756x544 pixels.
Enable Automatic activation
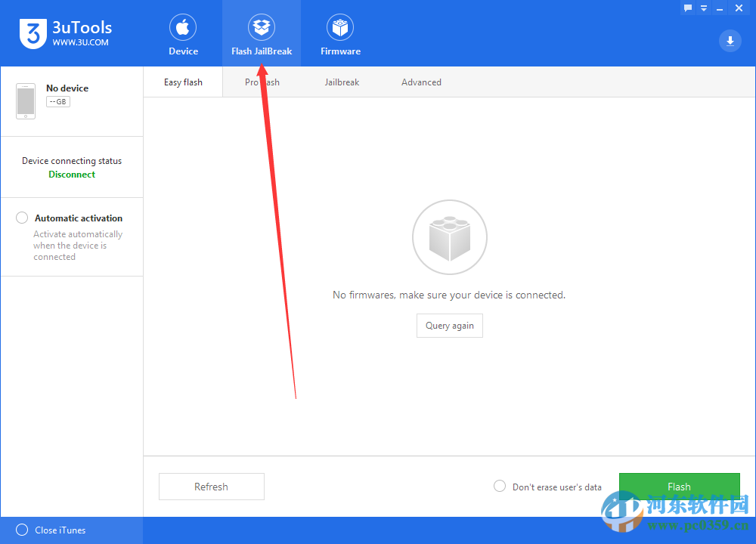(22, 218)
